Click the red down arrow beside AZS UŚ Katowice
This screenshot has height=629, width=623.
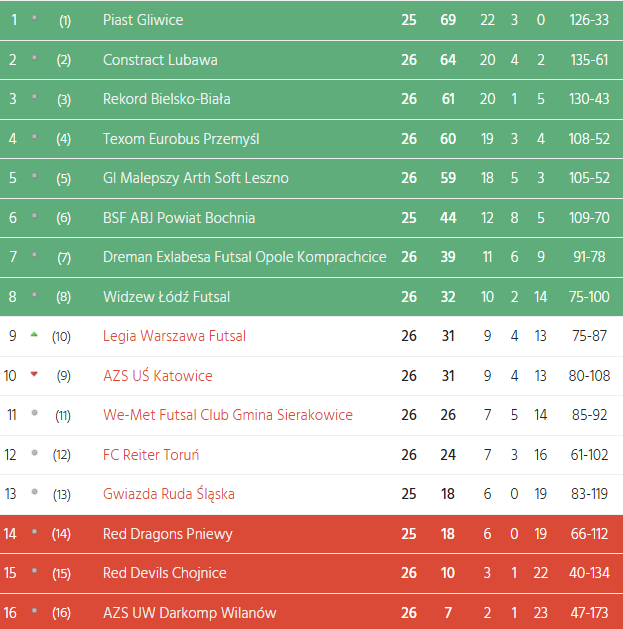[x=34, y=374]
